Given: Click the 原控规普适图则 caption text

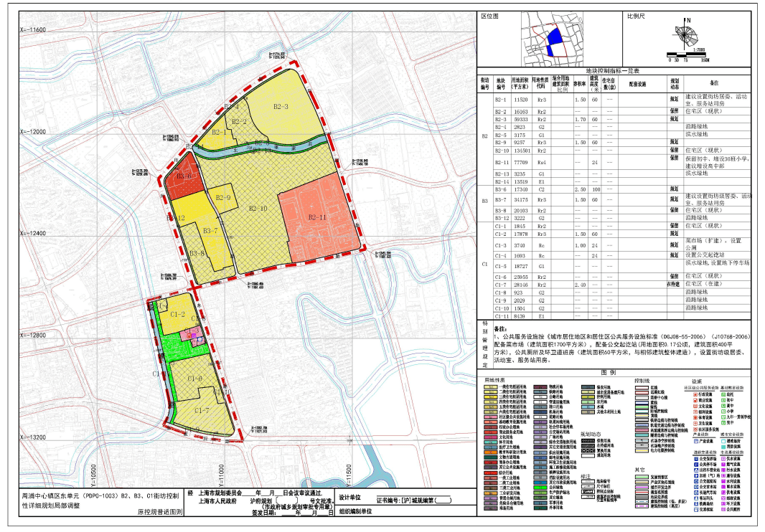Looking at the screenshot, I should coord(159,513).
